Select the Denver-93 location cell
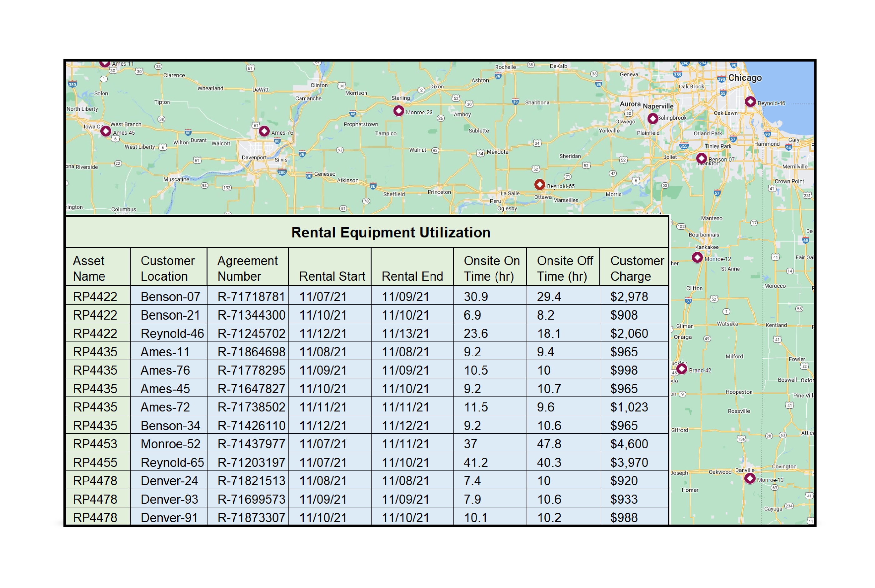Screen dimensions: 875x588 click(x=169, y=499)
